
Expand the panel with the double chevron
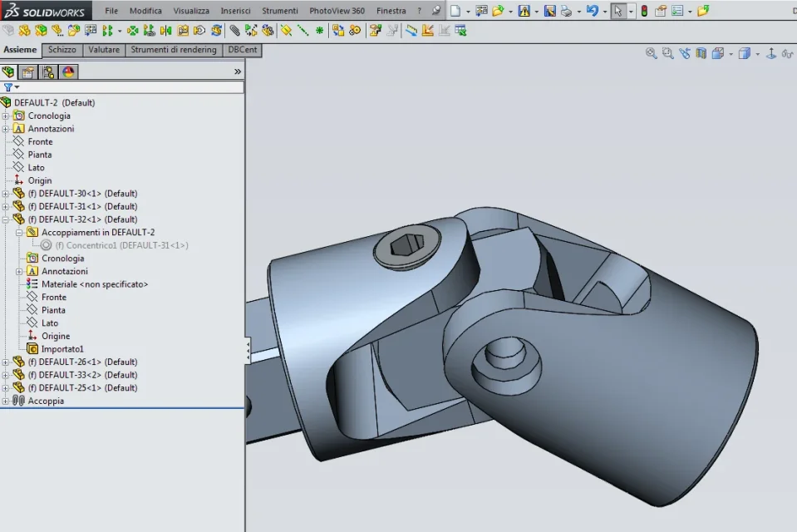point(238,71)
